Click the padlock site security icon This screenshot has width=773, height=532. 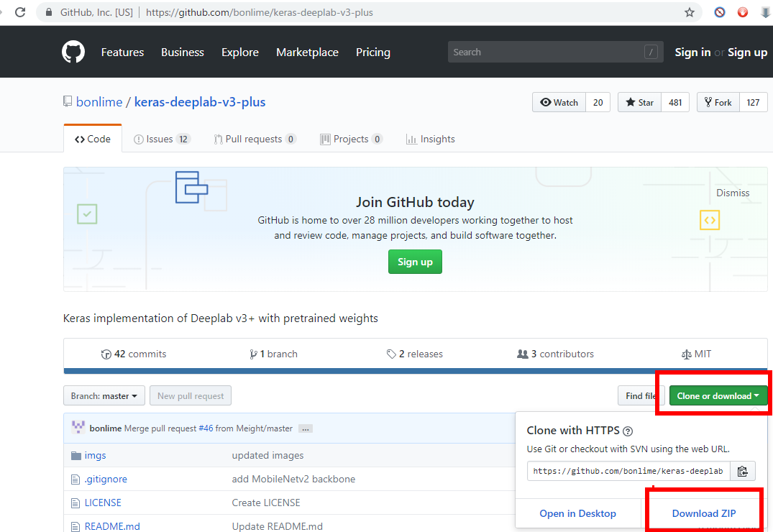click(49, 12)
